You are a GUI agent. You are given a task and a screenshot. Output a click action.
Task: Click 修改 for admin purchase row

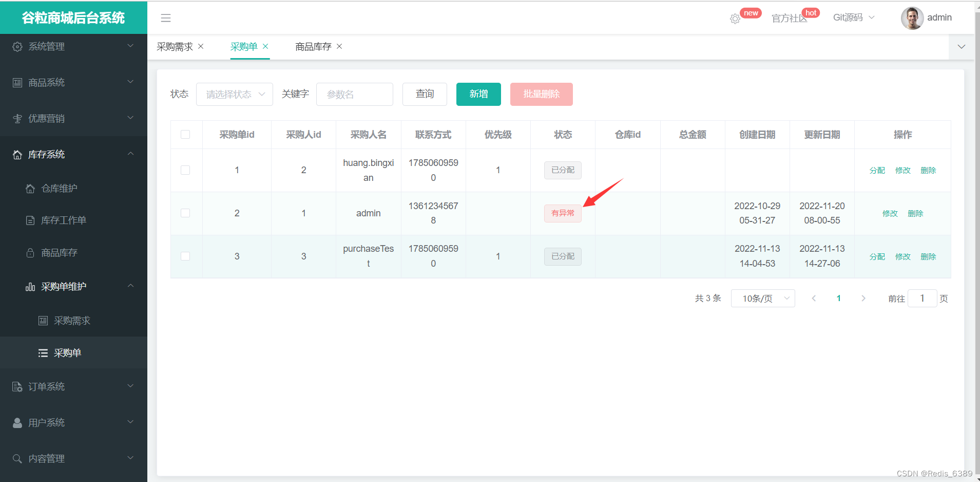coord(890,214)
